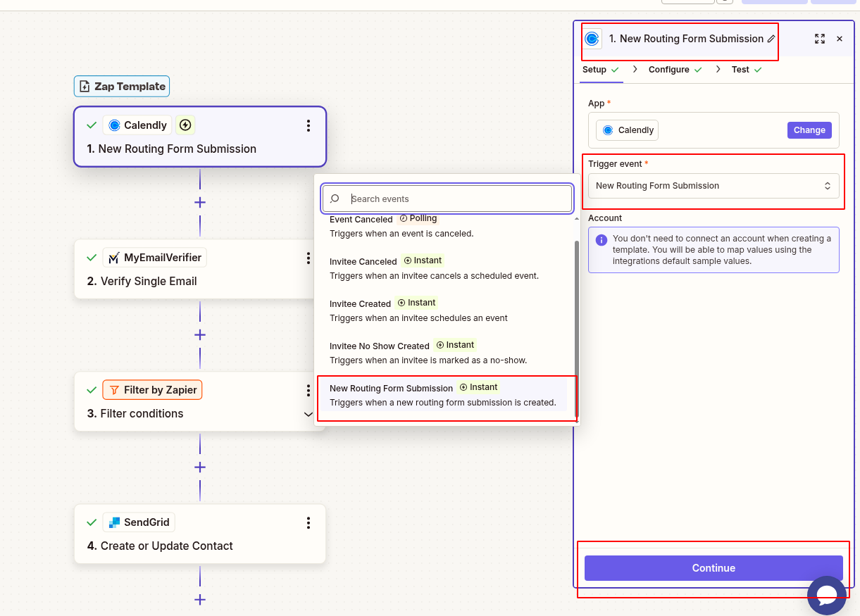Expand the panel to fullscreen
Viewport: 860px width, 616px height.
pyautogui.click(x=819, y=39)
